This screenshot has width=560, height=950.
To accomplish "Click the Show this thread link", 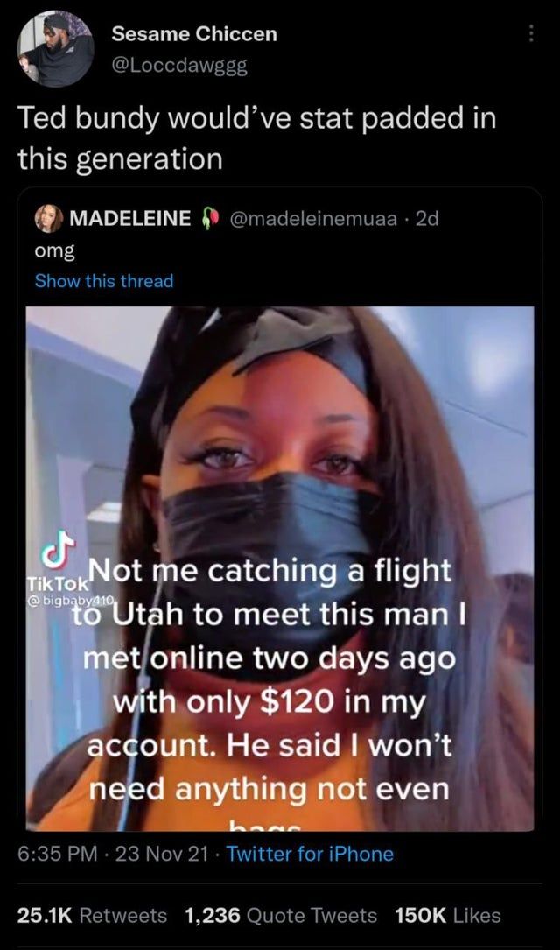I will [x=104, y=280].
